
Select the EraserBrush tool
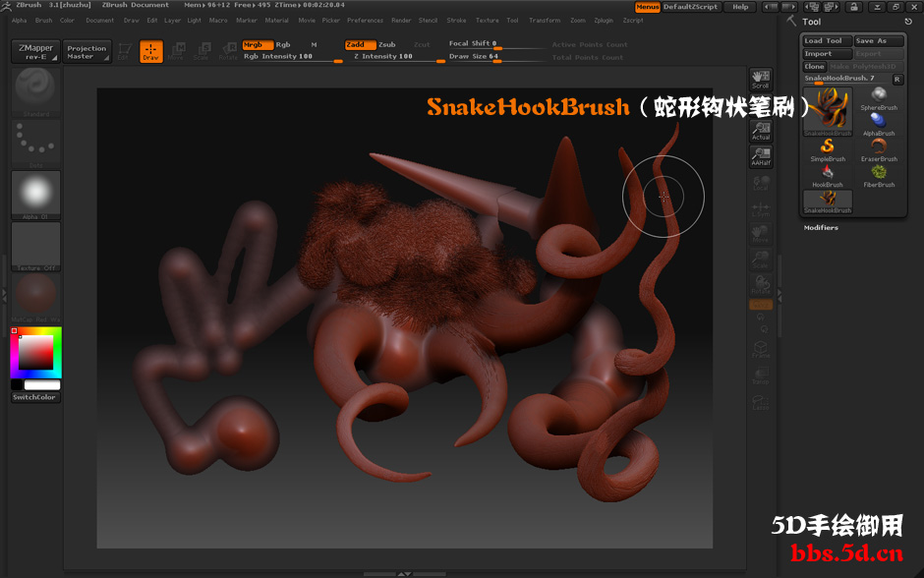click(879, 150)
